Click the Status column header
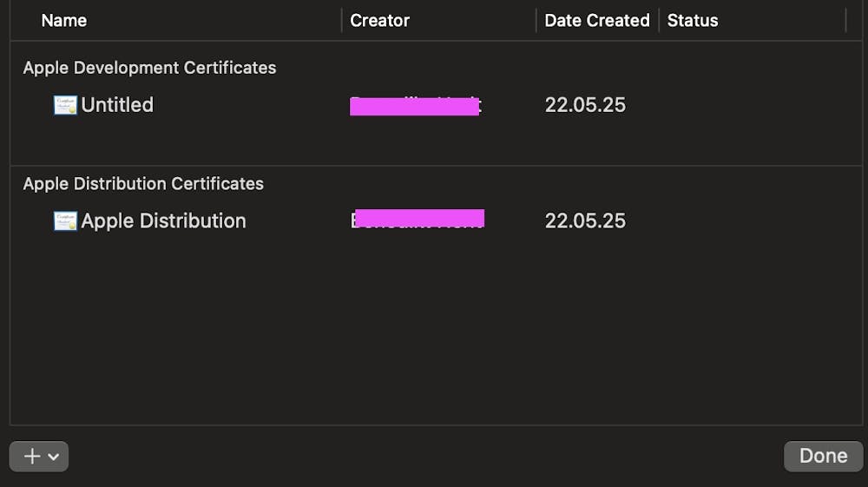The image size is (868, 487). point(693,20)
